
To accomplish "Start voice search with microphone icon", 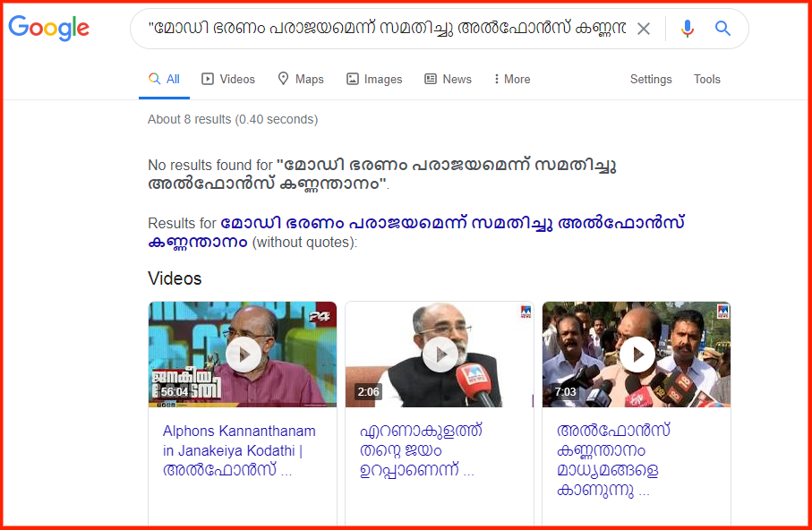I will 688,29.
